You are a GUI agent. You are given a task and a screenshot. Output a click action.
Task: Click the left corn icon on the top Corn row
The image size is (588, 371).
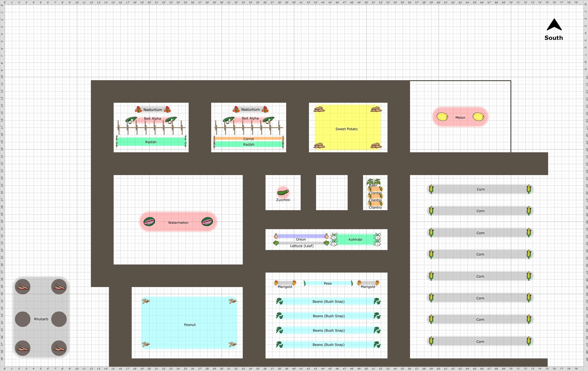click(431, 189)
